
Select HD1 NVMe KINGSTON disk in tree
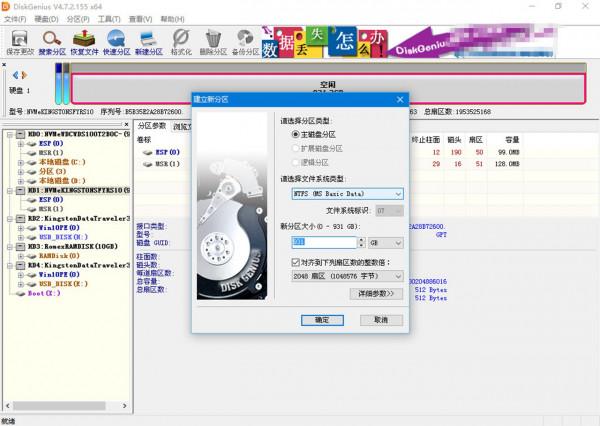click(x=78, y=190)
